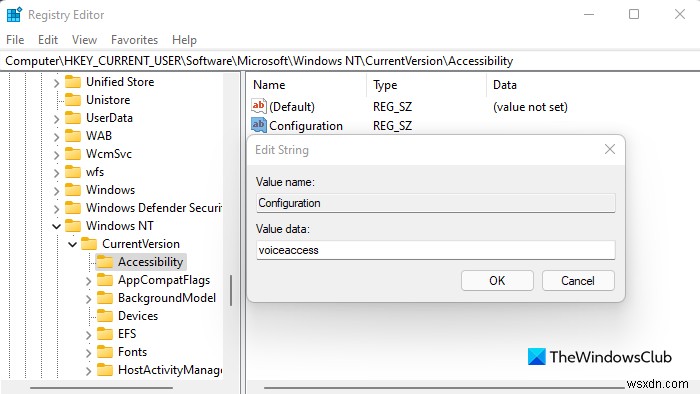Click the REG_SZ type of Configuration row
This screenshot has height=394, width=700.
392,126
